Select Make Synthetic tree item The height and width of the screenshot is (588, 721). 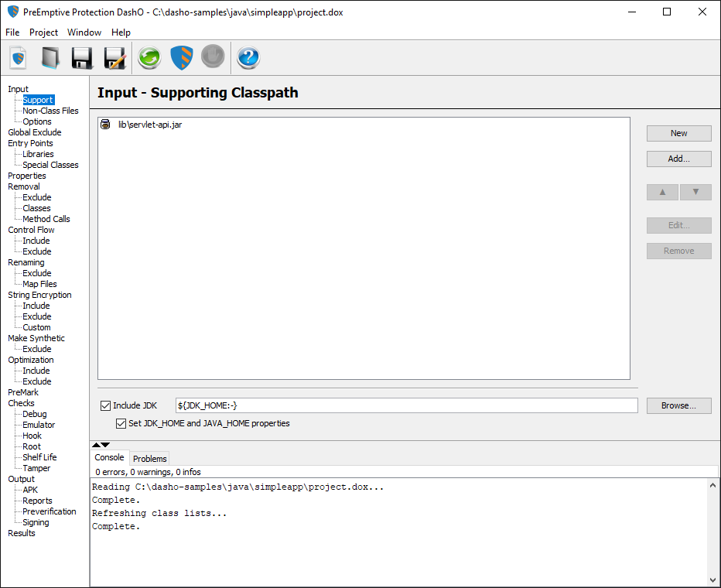(36, 338)
